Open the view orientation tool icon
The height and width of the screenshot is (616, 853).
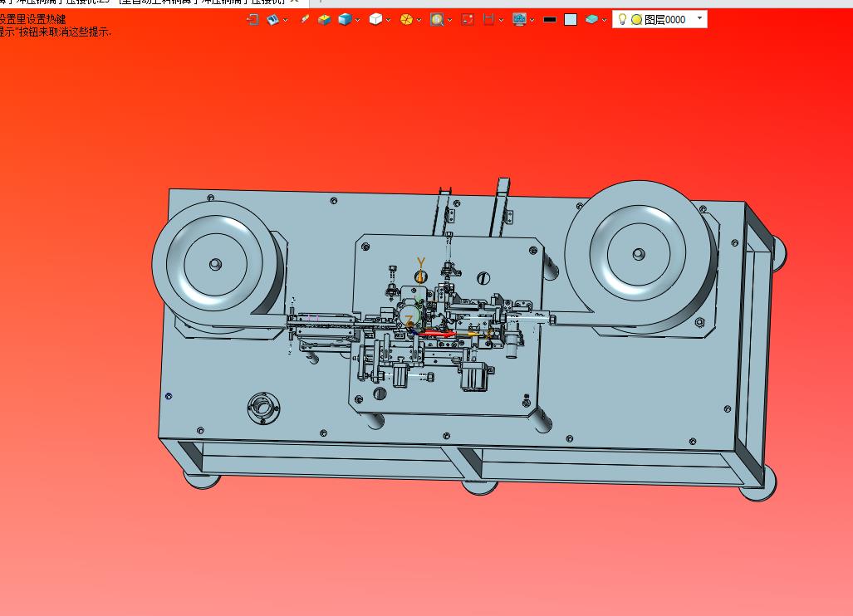[x=273, y=20]
